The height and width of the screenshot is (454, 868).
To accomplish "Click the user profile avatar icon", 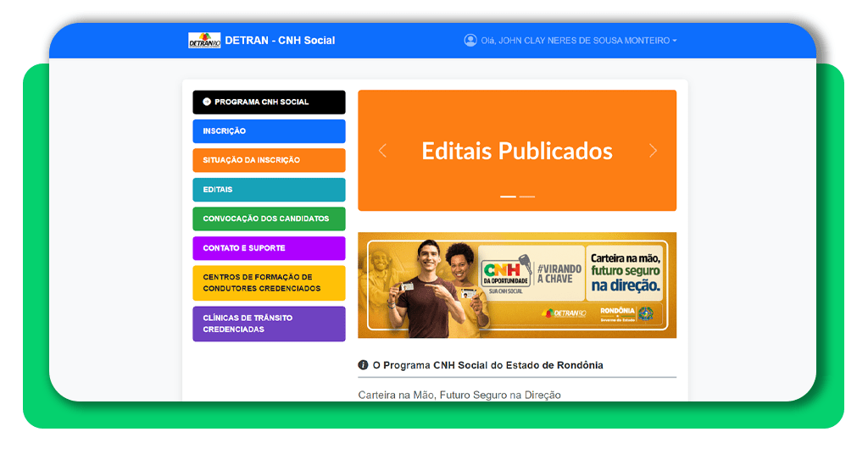I will click(x=470, y=41).
